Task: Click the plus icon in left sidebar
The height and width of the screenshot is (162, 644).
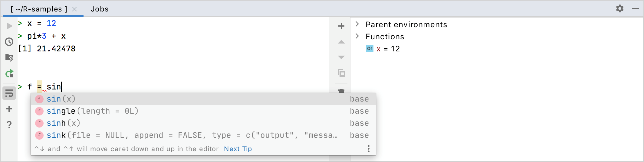Action: click(x=9, y=109)
